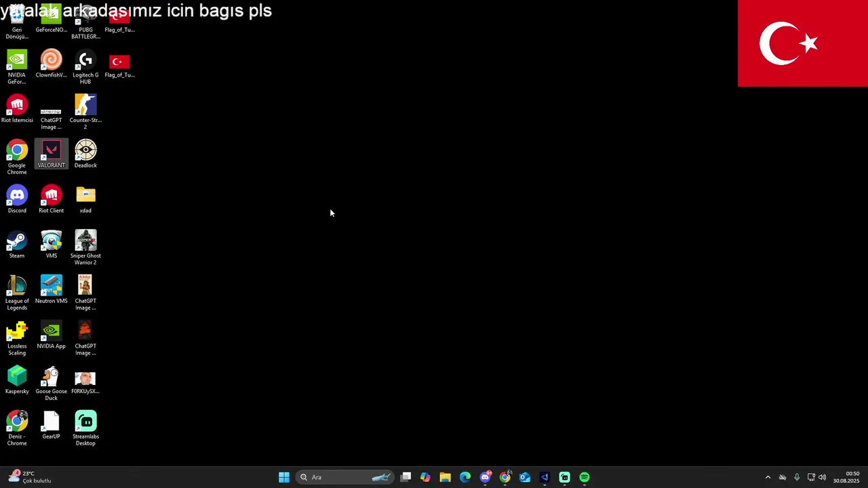Select ChatGPT Image file beside Neutron VMS

pos(85,293)
